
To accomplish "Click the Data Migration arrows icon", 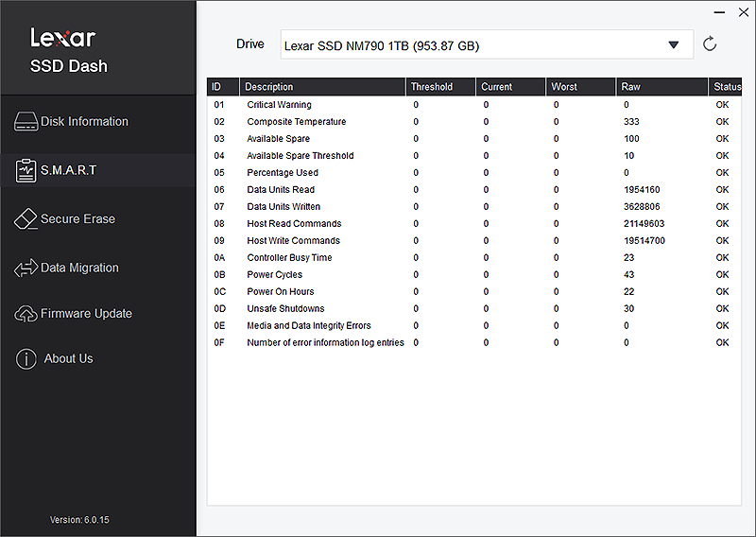I will click(26, 268).
